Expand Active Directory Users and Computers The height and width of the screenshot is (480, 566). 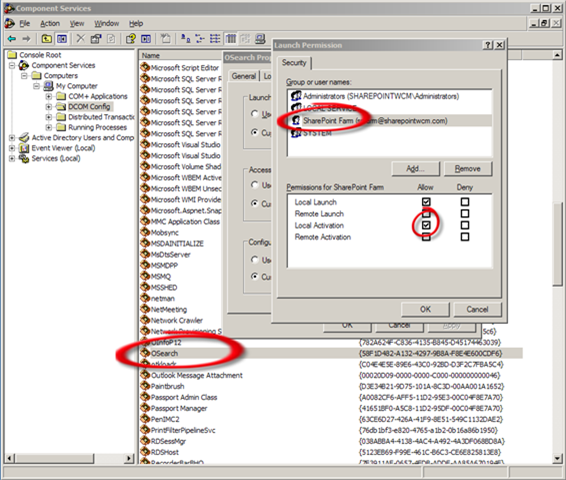(x=12, y=138)
